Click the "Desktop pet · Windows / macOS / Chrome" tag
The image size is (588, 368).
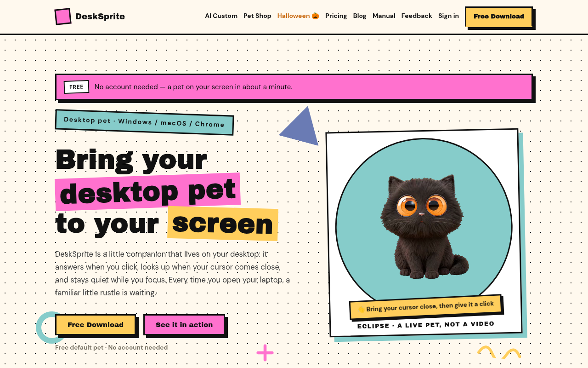(x=144, y=122)
